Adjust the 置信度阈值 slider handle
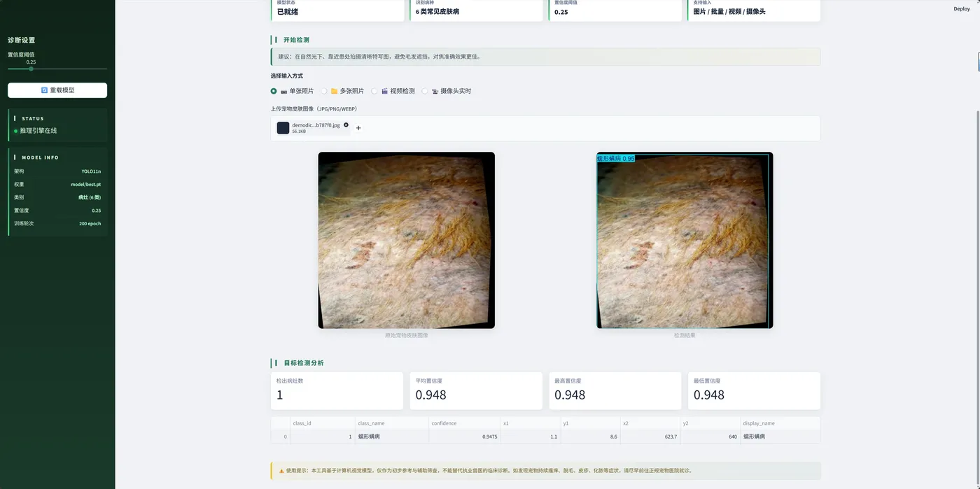 click(31, 69)
